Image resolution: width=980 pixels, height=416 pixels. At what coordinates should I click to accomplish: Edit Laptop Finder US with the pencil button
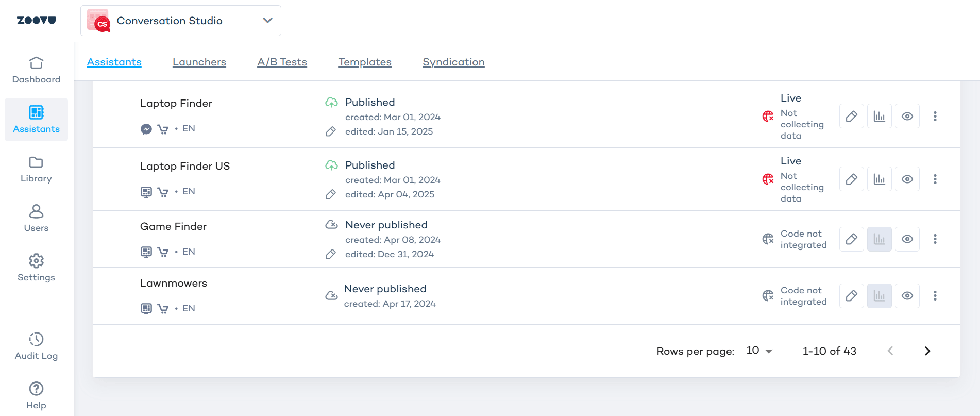(852, 179)
